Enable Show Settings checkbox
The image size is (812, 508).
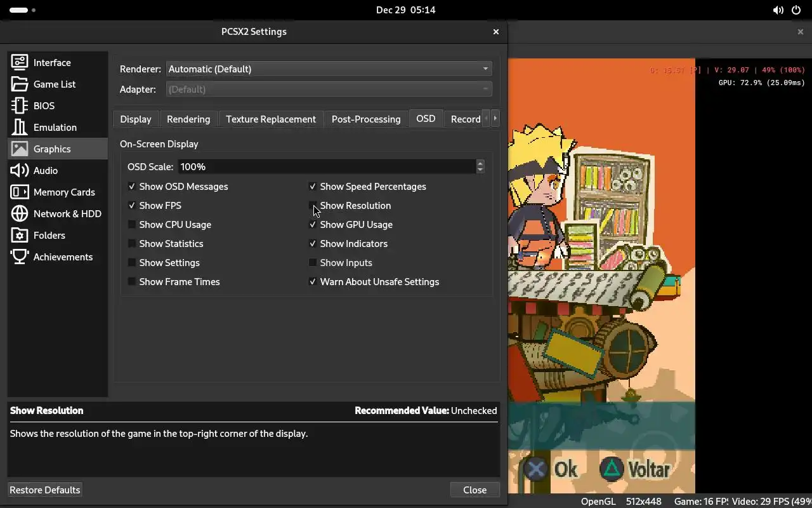point(132,263)
